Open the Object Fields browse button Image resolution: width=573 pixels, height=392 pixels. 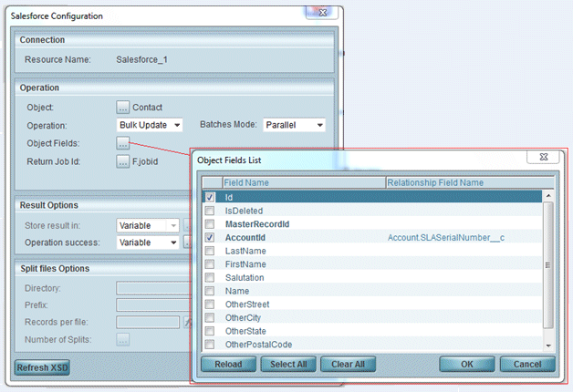click(x=123, y=143)
